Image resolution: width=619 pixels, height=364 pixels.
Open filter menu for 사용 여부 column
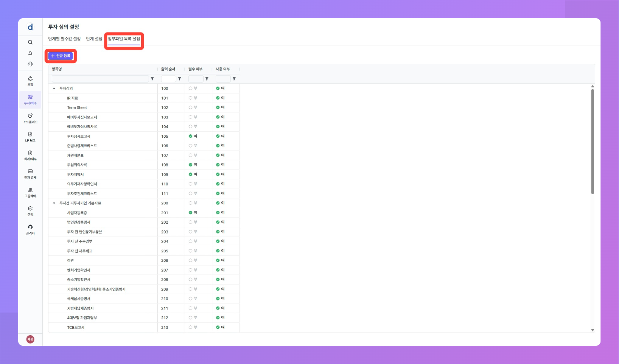234,79
